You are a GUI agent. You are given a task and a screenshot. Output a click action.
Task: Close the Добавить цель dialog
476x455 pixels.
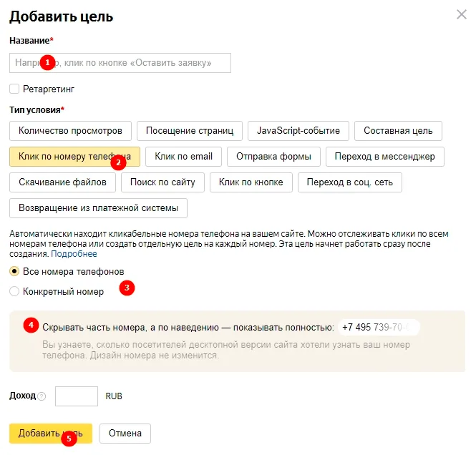(x=462, y=14)
